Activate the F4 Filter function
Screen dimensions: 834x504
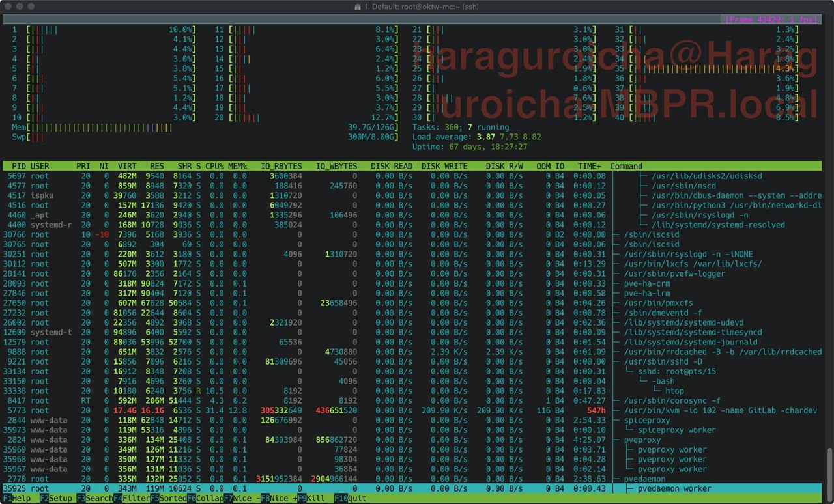pyautogui.click(x=132, y=499)
